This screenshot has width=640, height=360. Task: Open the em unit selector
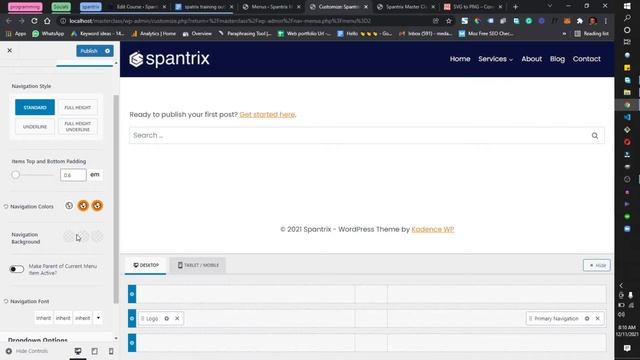95,174
